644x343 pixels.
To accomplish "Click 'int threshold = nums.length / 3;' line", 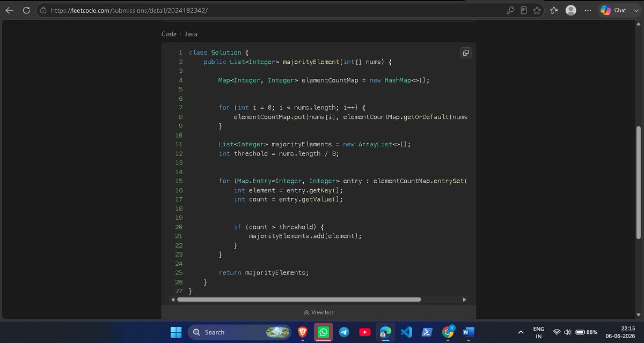I will pyautogui.click(x=279, y=154).
